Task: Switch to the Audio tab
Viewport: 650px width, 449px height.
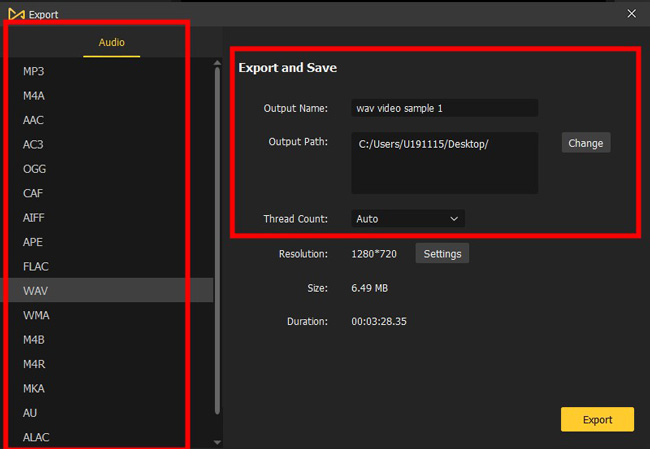Action: pyautogui.click(x=112, y=42)
